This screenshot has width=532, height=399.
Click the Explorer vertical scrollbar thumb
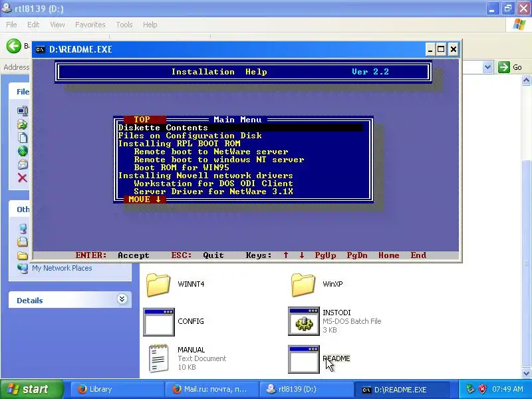point(526,263)
